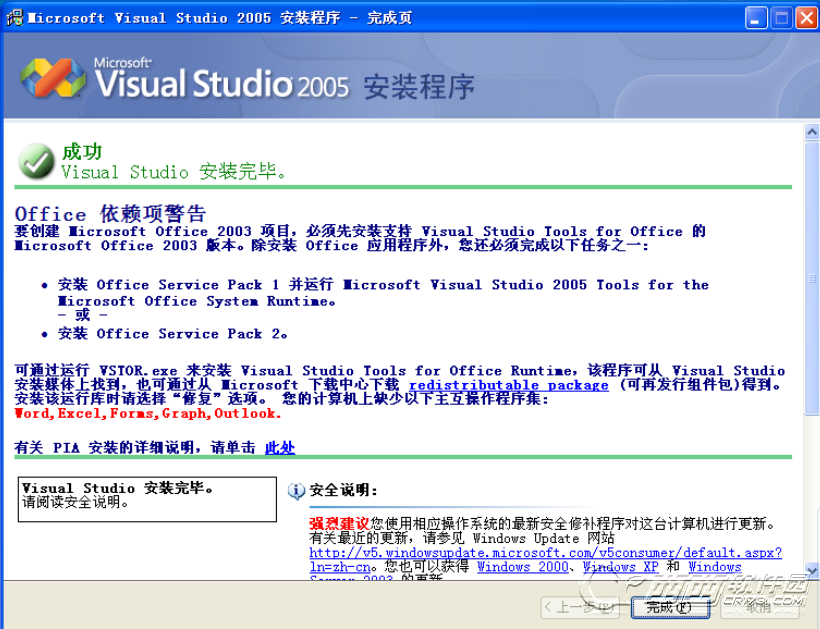
Task: Click the 完成(F) button to finish setup
Action: pos(670,608)
